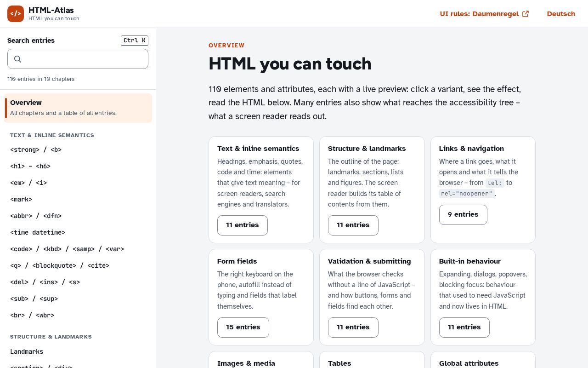
Task: Click the 15 entries button under Form fields
Action: pos(243,328)
